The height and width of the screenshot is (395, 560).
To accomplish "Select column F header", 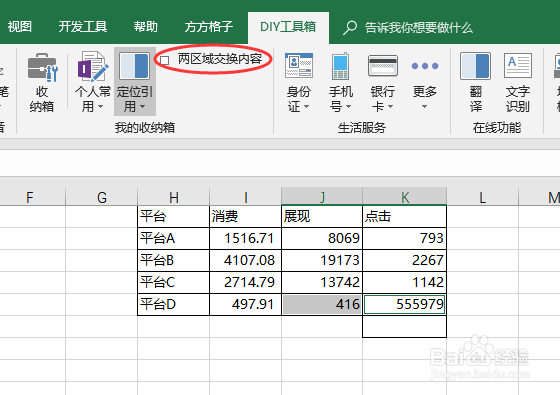I will pos(30,197).
